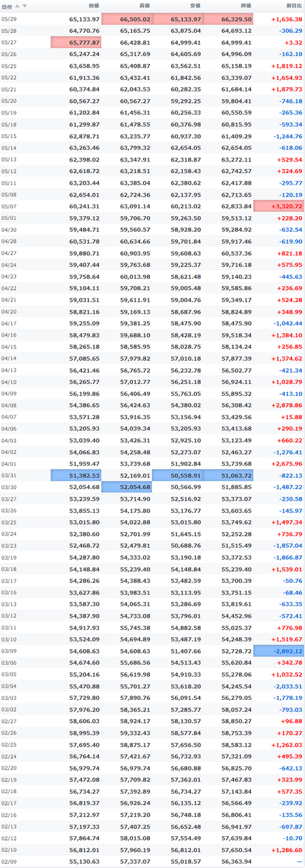Click blue highlighted open 51,382.53

pos(76,475)
